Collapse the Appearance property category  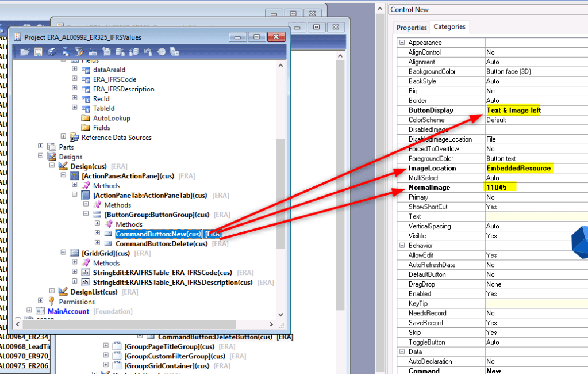(x=402, y=43)
